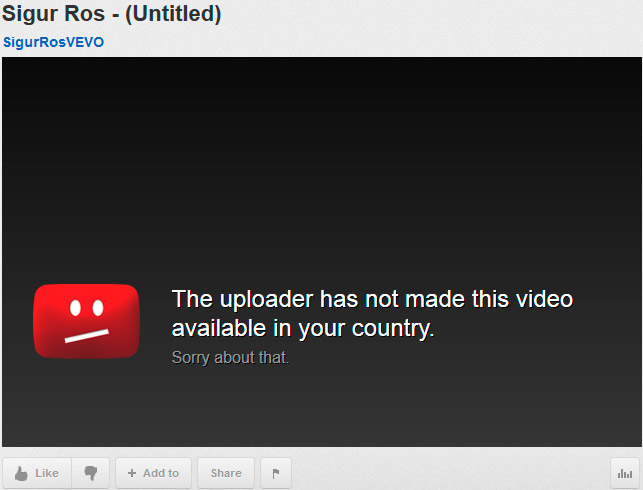
Task: Click the red sad-face YouTube icon
Action: pyautogui.click(x=87, y=321)
